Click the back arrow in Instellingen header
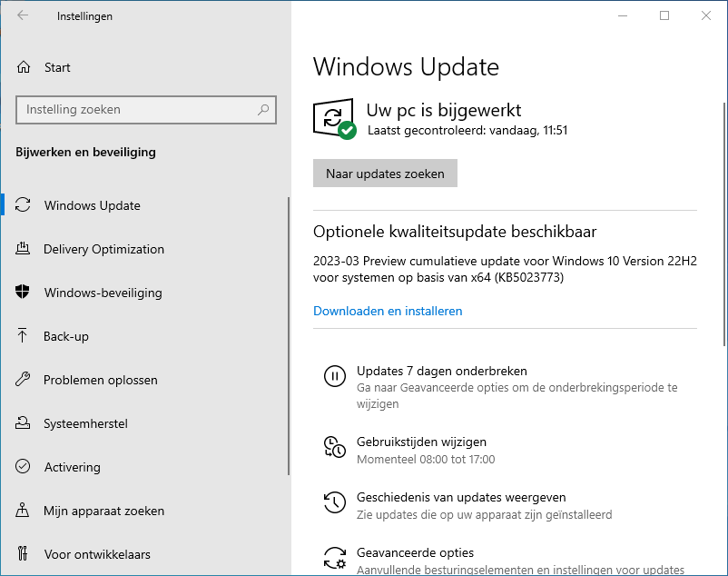Image resolution: width=728 pixels, height=576 pixels. click(x=23, y=15)
